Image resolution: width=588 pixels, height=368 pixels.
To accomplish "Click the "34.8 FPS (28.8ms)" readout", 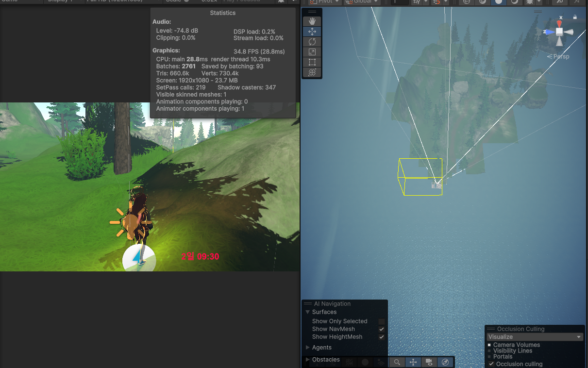I will tap(259, 51).
